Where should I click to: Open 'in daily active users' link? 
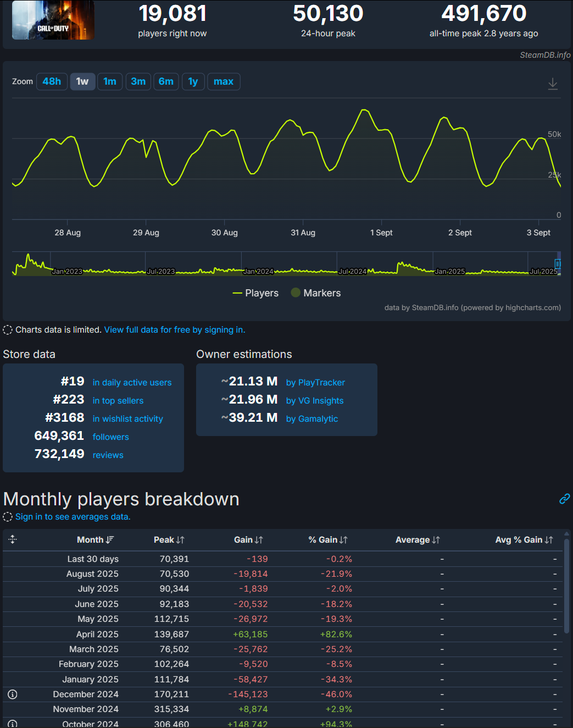click(x=132, y=383)
